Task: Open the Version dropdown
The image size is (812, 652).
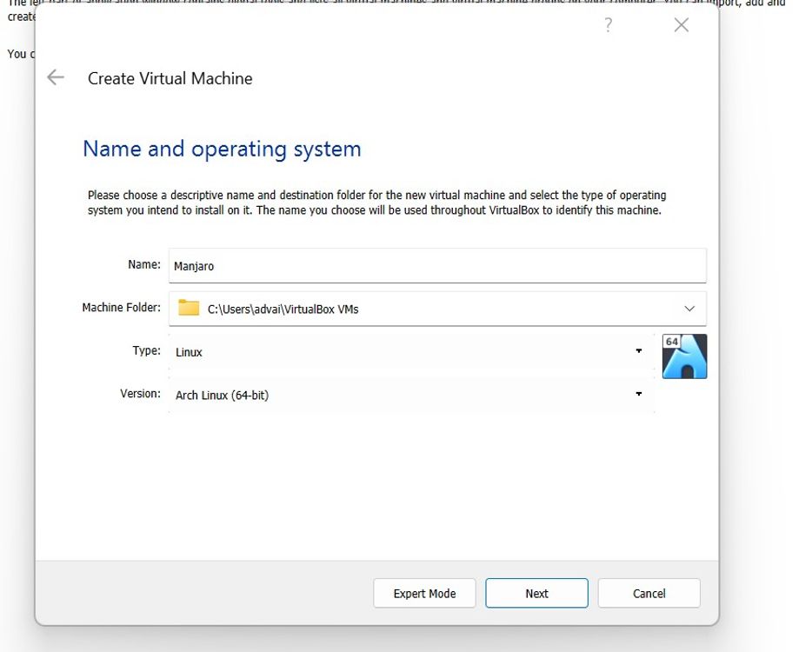Action: [639, 395]
